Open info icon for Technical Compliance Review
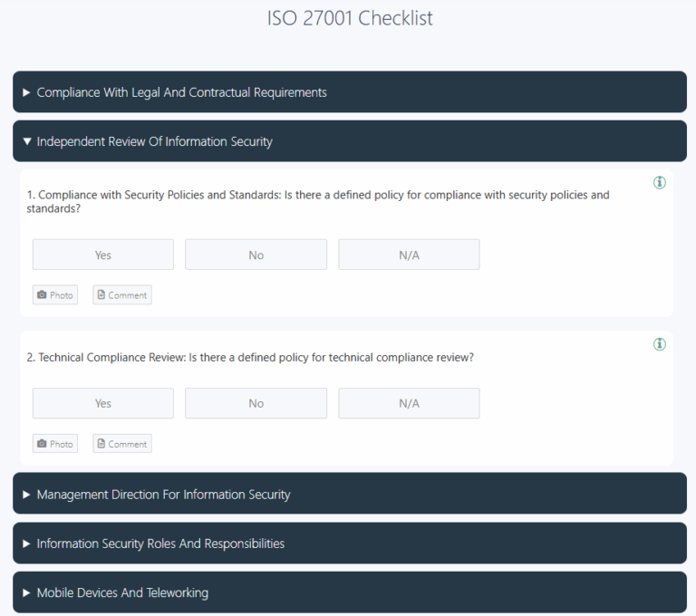The width and height of the screenshot is (696, 616). point(659,344)
